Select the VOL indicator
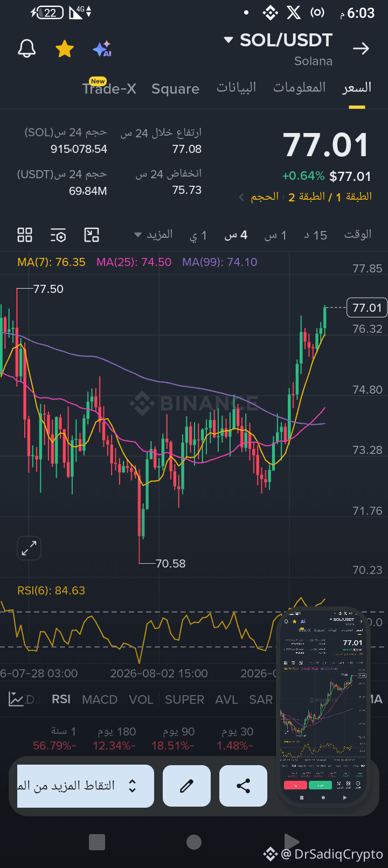The width and height of the screenshot is (388, 868). (x=141, y=699)
